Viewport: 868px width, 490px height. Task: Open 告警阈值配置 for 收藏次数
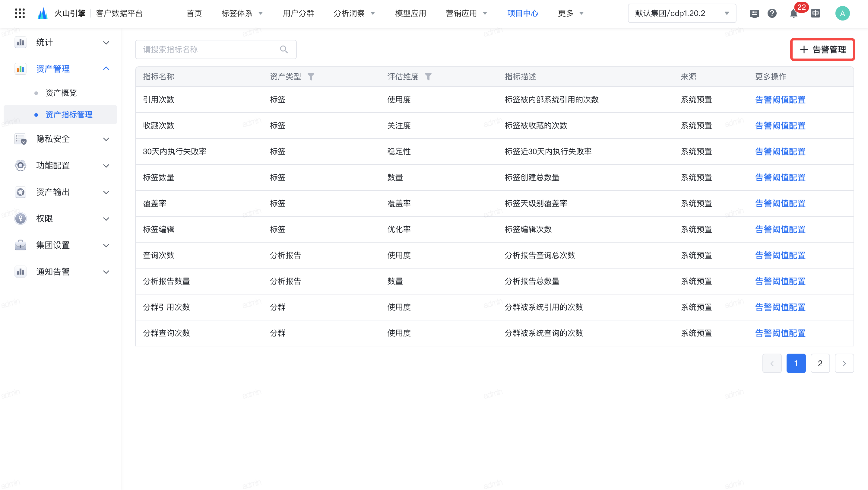[x=780, y=126]
